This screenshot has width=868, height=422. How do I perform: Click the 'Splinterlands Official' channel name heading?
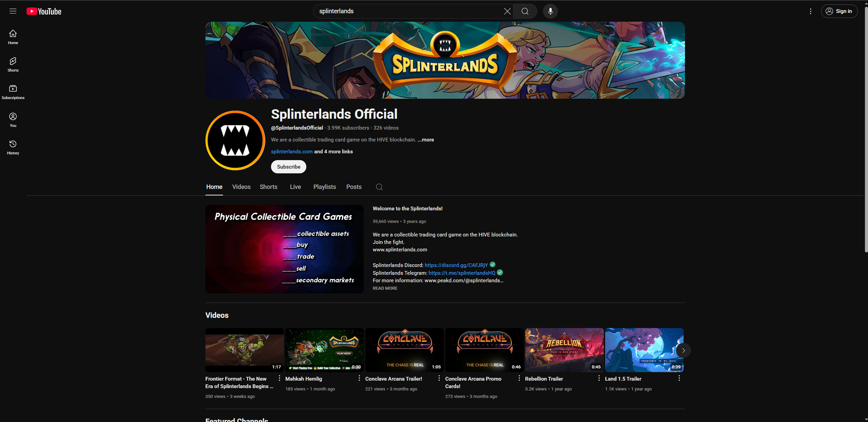pyautogui.click(x=334, y=114)
